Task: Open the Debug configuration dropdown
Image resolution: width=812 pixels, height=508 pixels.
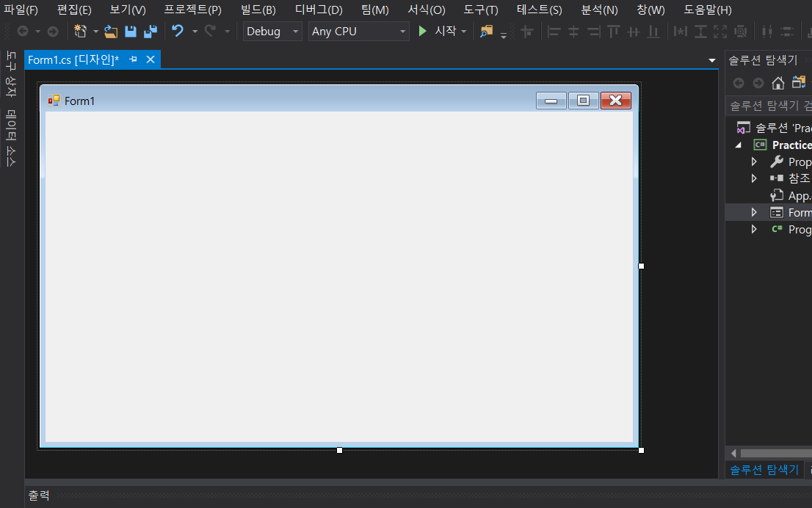Action: [x=272, y=31]
